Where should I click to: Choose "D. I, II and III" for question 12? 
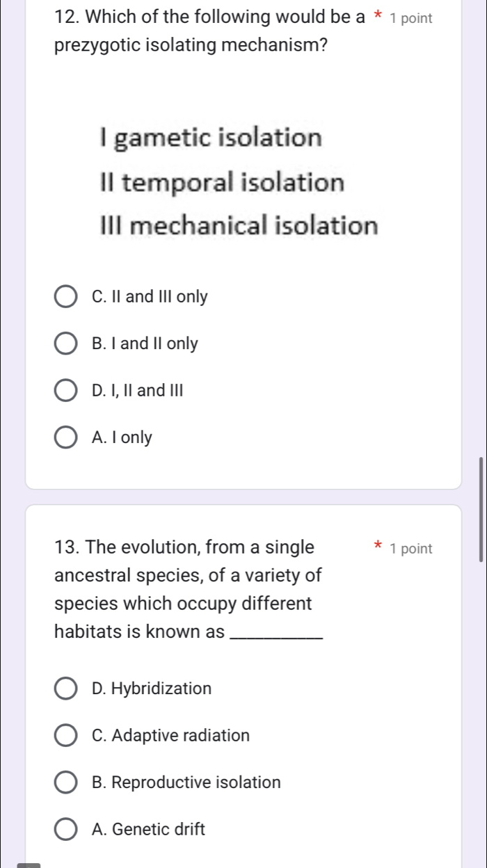[x=66, y=391]
